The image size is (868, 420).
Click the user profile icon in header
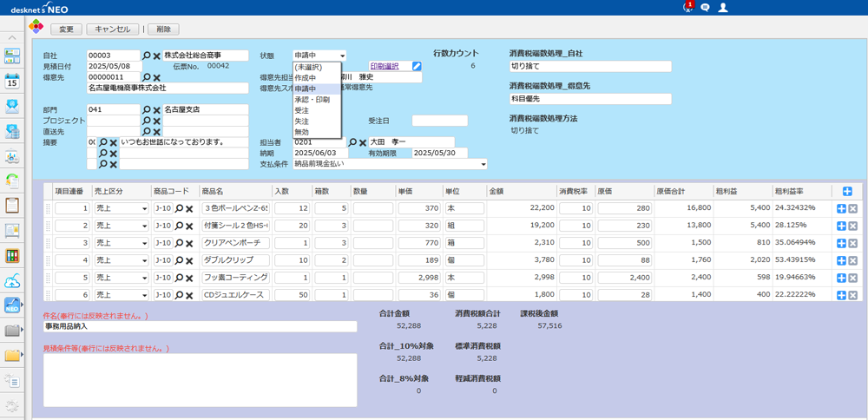pos(723,8)
